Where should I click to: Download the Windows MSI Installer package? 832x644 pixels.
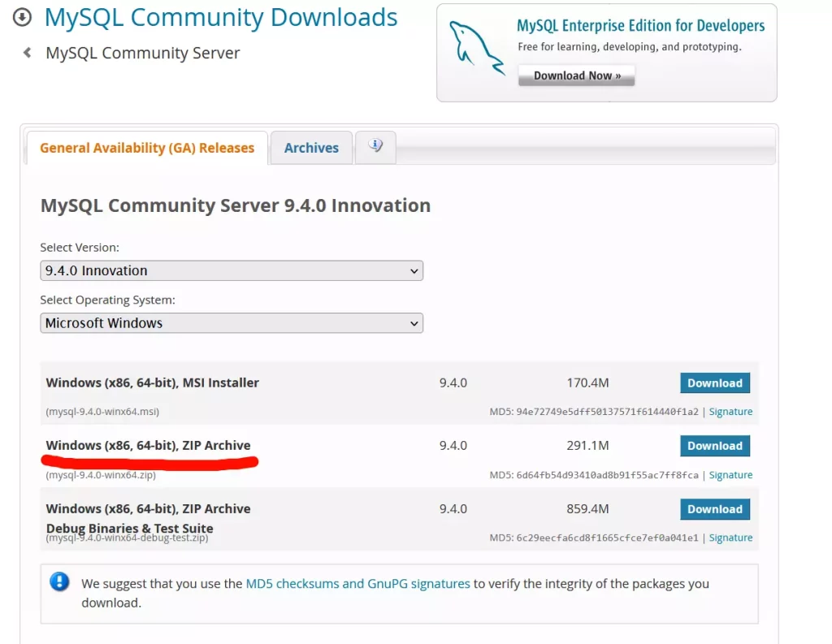(714, 383)
